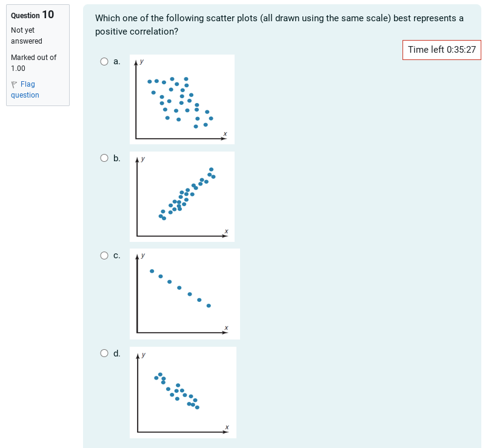Image resolution: width=491 pixels, height=448 pixels.
Task: Click the Question 10 heading
Action: (32, 15)
